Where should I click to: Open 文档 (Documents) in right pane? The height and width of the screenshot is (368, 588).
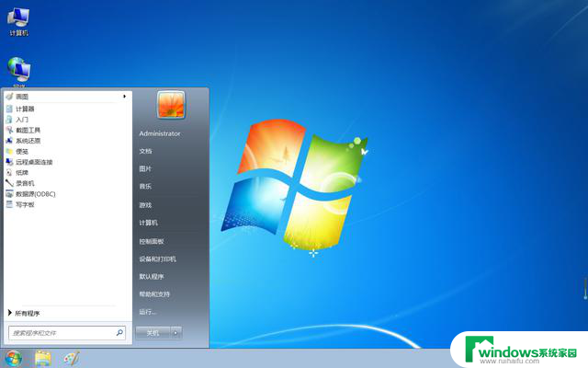point(145,151)
